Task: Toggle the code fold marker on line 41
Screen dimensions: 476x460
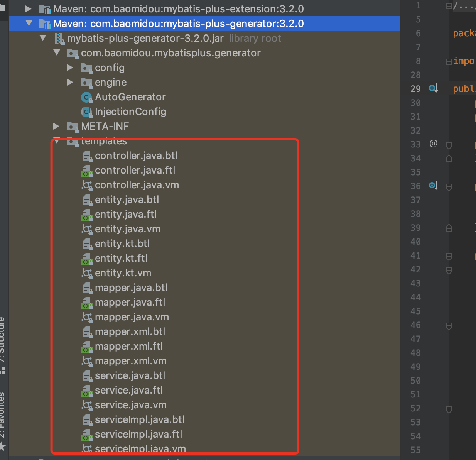Action: (449, 256)
